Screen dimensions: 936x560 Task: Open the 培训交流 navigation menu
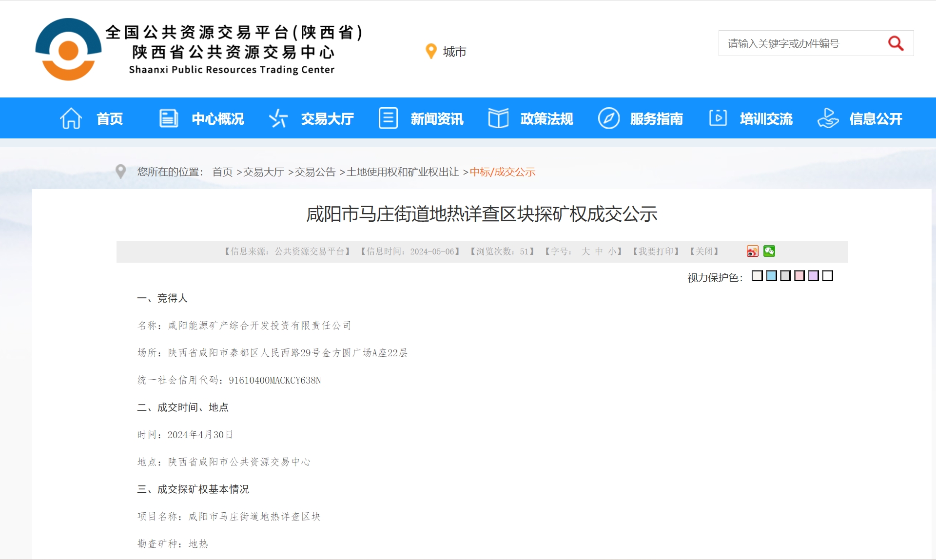766,119
